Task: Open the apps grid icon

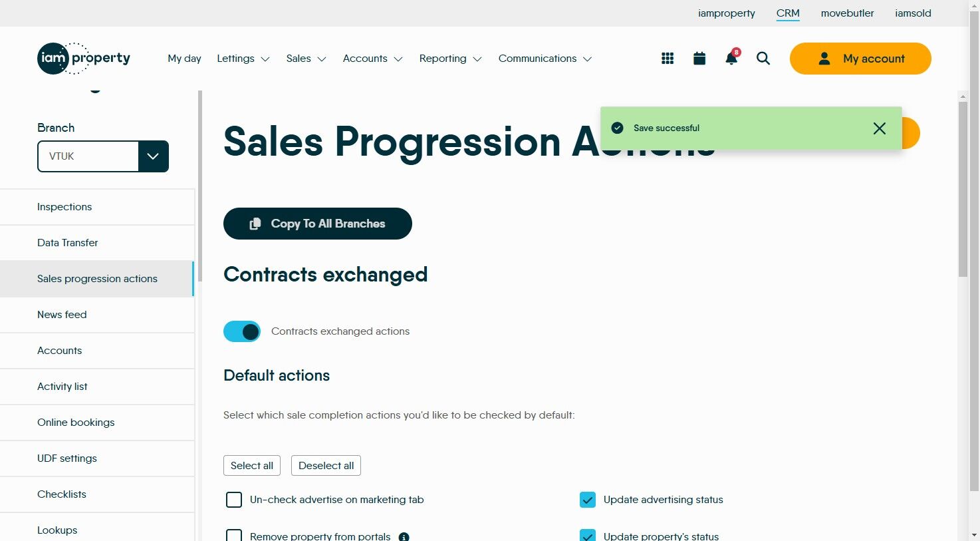Action: click(x=668, y=59)
